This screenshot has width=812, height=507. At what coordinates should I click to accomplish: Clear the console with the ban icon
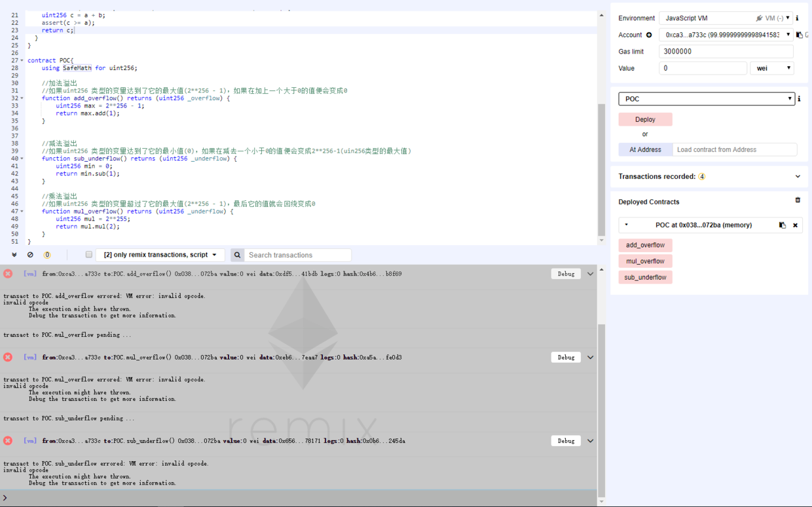30,255
